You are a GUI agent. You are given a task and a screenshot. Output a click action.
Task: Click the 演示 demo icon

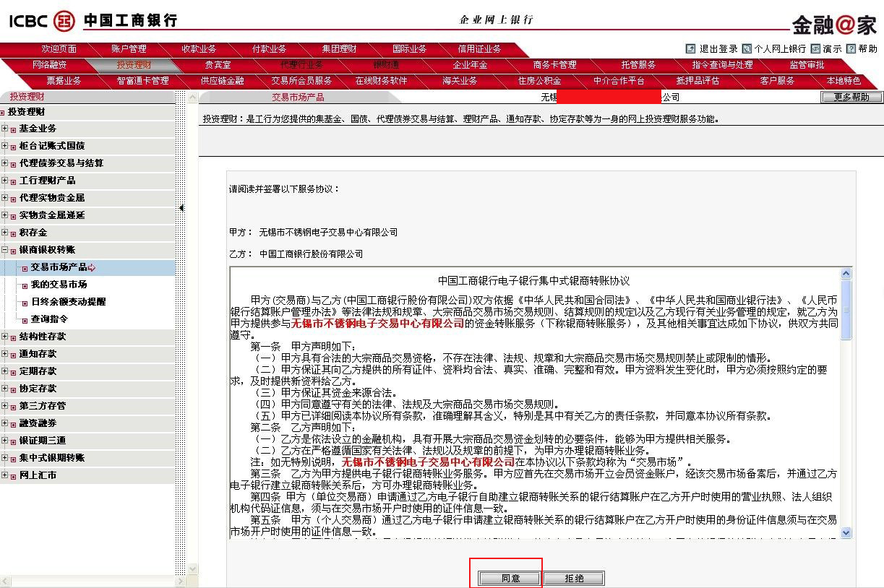(815, 49)
